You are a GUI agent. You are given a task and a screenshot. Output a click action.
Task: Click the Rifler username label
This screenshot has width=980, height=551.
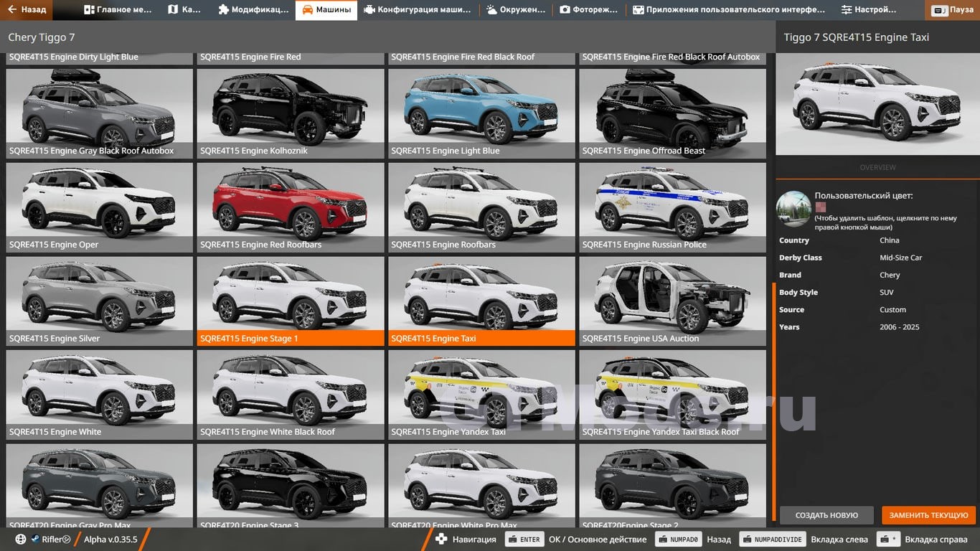52,540
